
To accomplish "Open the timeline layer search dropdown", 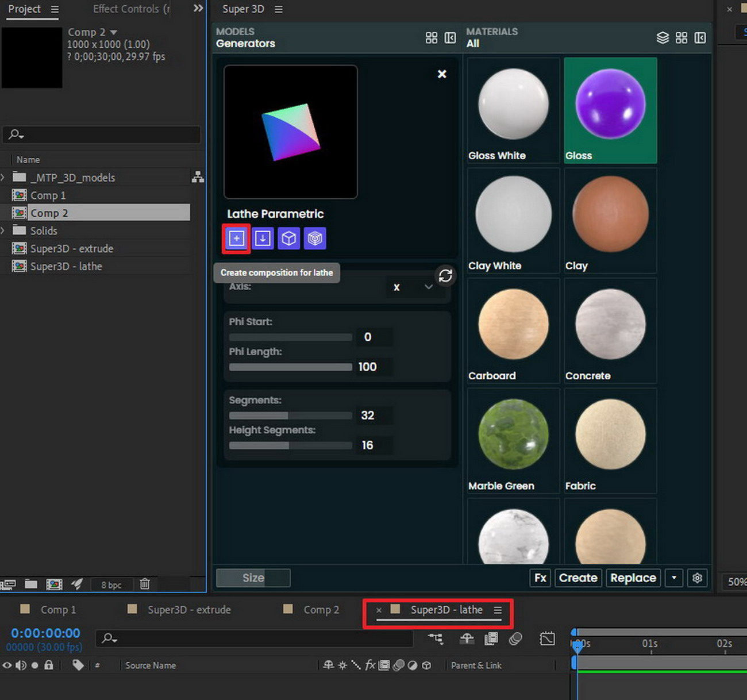I will (109, 638).
